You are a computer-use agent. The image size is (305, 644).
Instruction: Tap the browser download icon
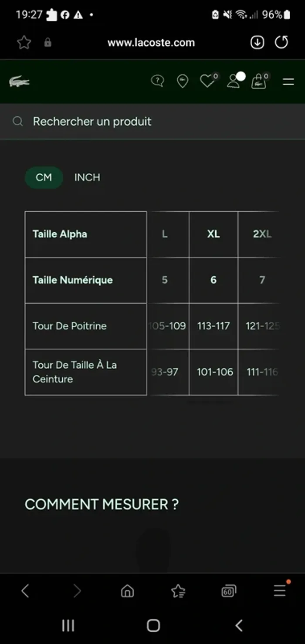258,42
